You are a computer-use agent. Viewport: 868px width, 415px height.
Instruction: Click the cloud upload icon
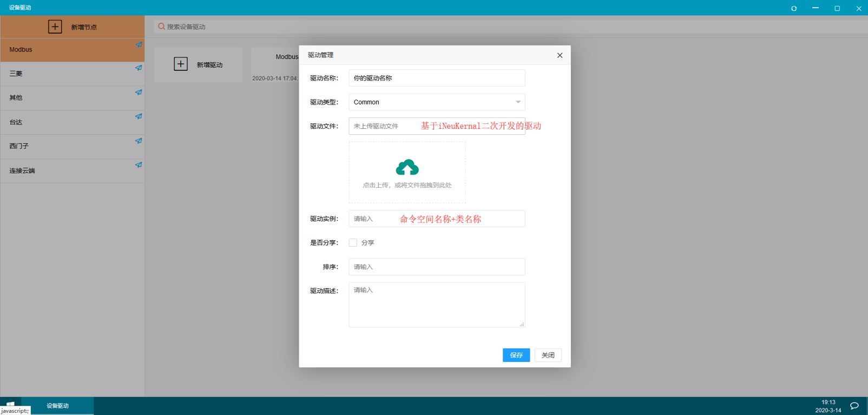[x=407, y=168]
